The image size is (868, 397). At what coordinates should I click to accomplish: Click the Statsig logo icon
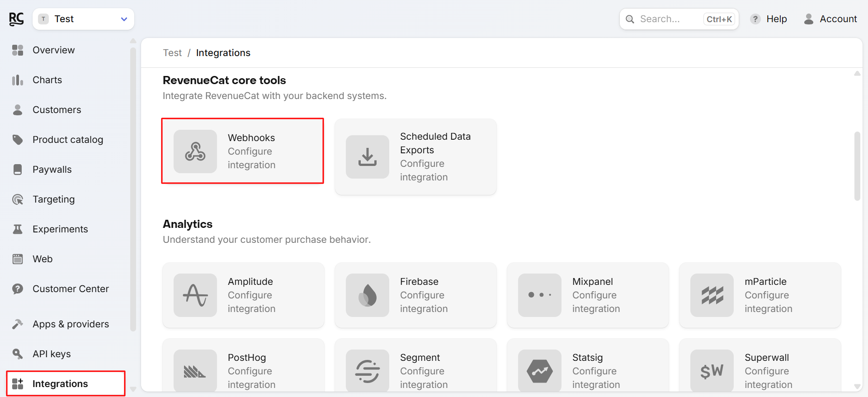click(540, 371)
